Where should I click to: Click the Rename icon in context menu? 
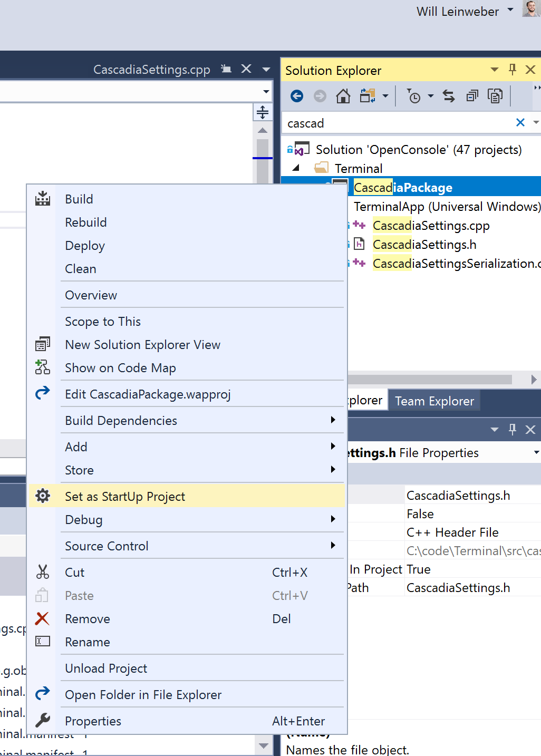(x=43, y=642)
